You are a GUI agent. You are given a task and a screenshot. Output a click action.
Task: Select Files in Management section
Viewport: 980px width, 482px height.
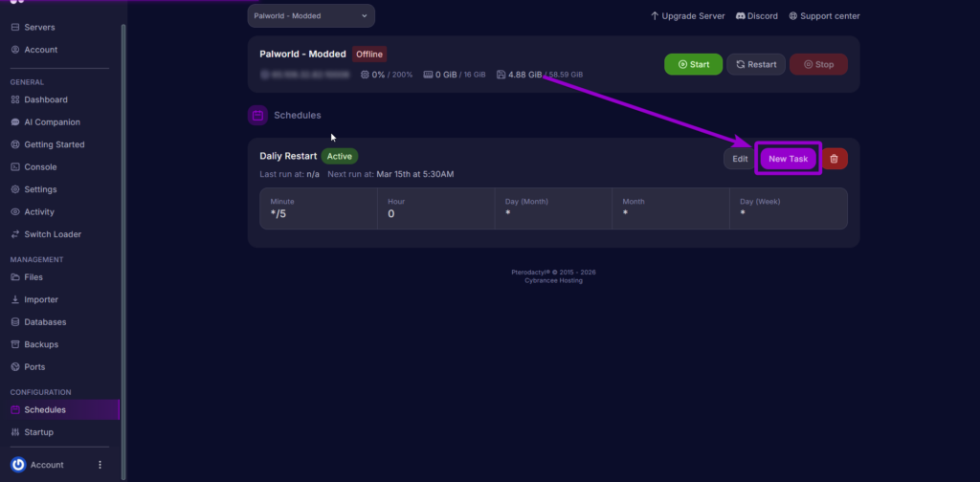click(33, 277)
